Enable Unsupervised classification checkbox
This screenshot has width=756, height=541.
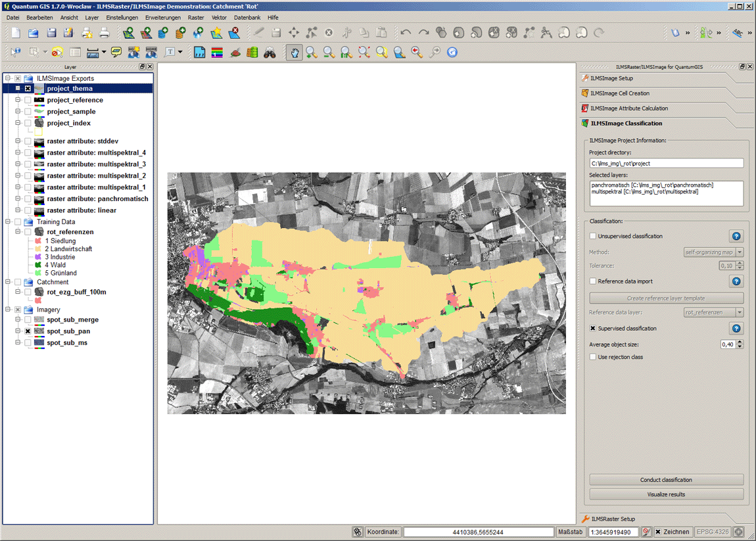pyautogui.click(x=593, y=237)
